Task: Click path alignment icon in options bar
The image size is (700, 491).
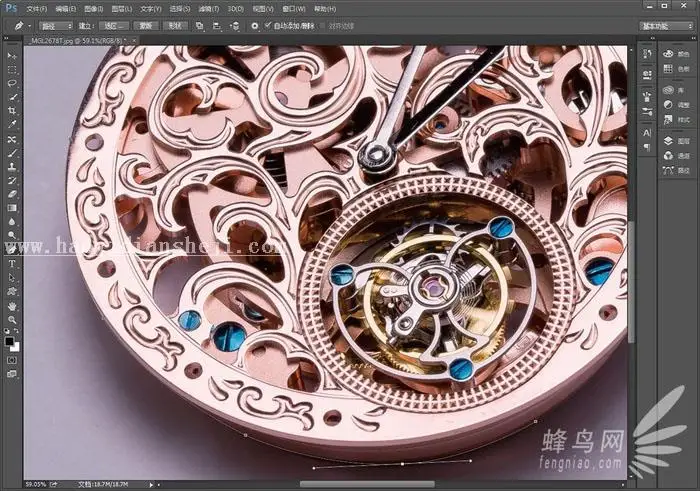Action: [217, 26]
